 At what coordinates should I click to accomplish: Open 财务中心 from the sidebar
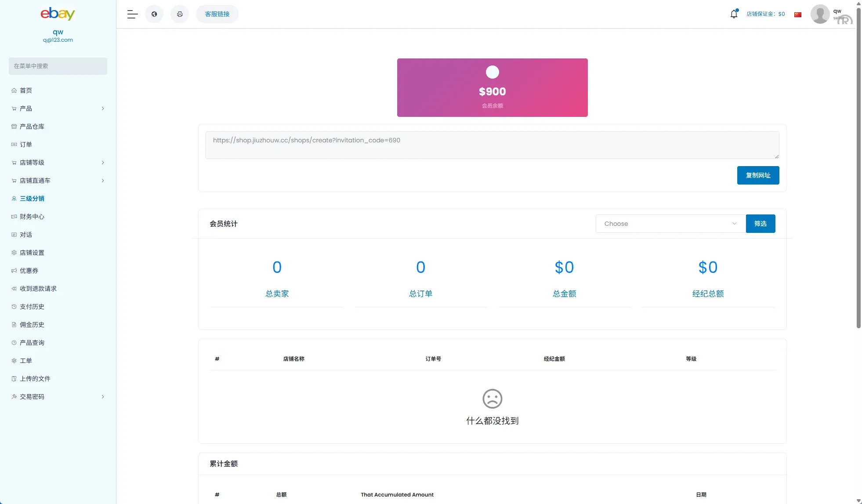pos(32,216)
